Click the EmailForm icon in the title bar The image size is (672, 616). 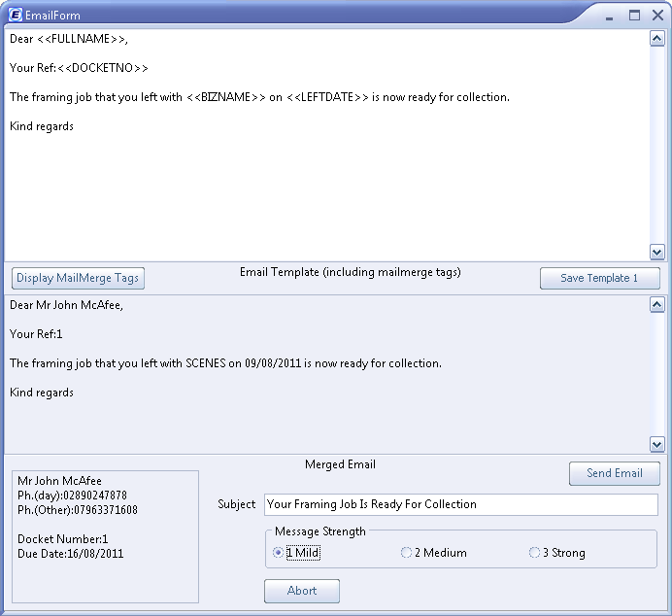coord(15,15)
